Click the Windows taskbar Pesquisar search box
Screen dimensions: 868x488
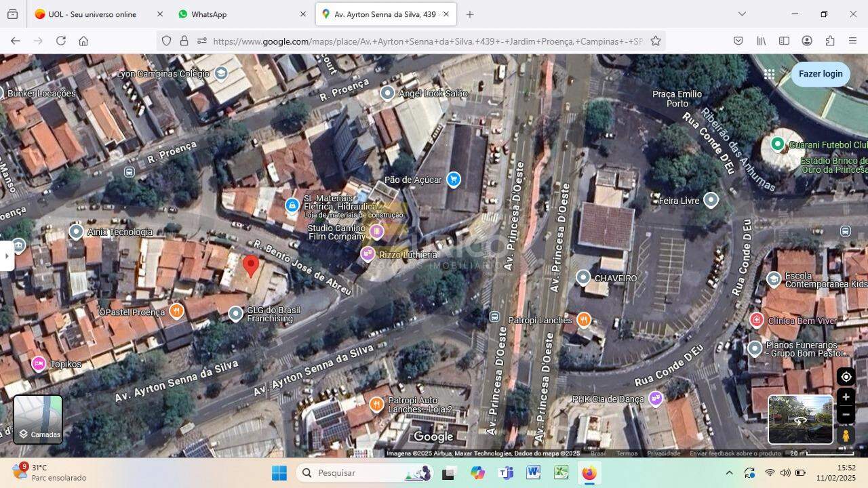pos(366,472)
